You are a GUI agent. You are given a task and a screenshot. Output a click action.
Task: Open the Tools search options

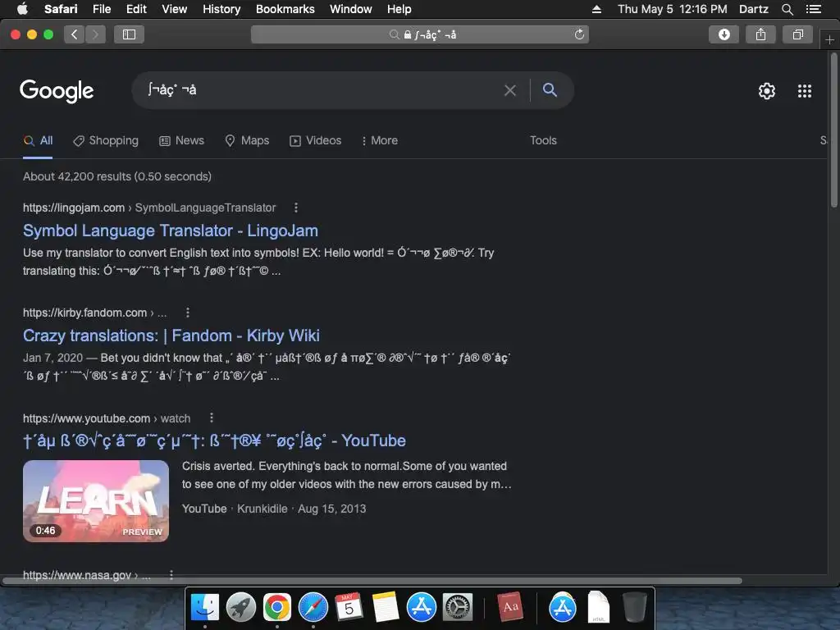coord(543,141)
